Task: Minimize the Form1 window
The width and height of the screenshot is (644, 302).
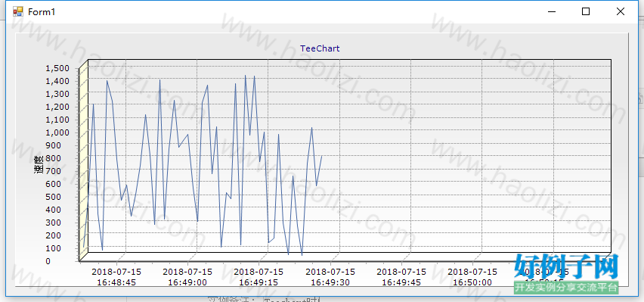Action: [553, 11]
